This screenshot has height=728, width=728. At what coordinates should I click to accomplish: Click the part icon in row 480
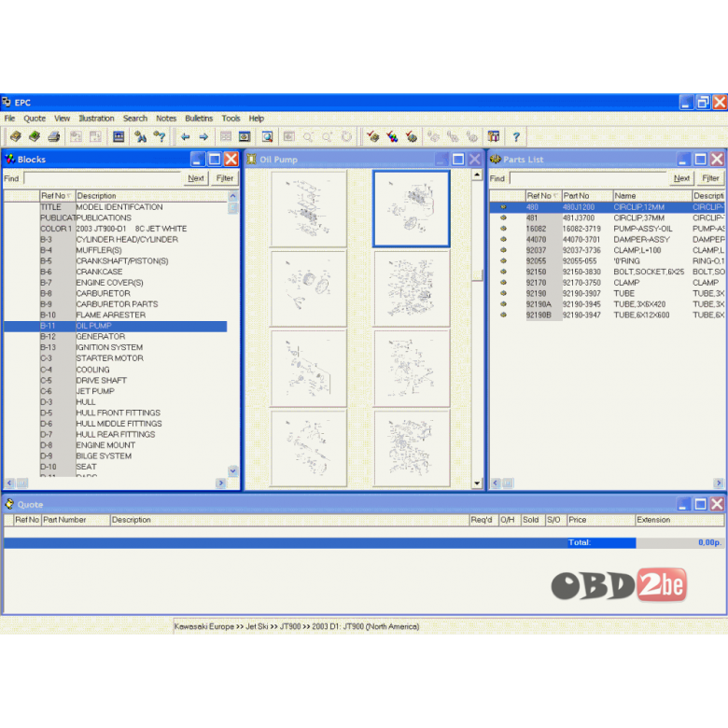point(503,207)
